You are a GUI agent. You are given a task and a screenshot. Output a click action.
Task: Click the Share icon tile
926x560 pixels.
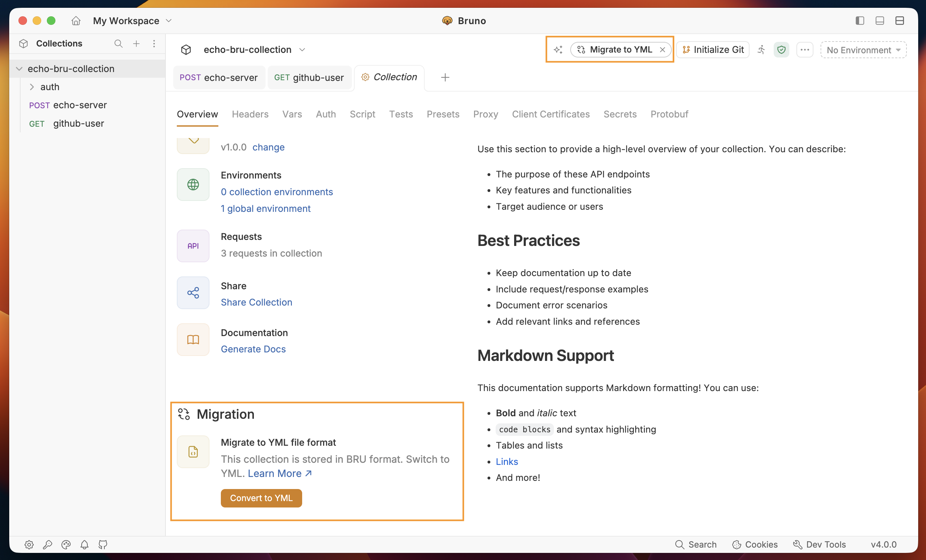point(193,293)
